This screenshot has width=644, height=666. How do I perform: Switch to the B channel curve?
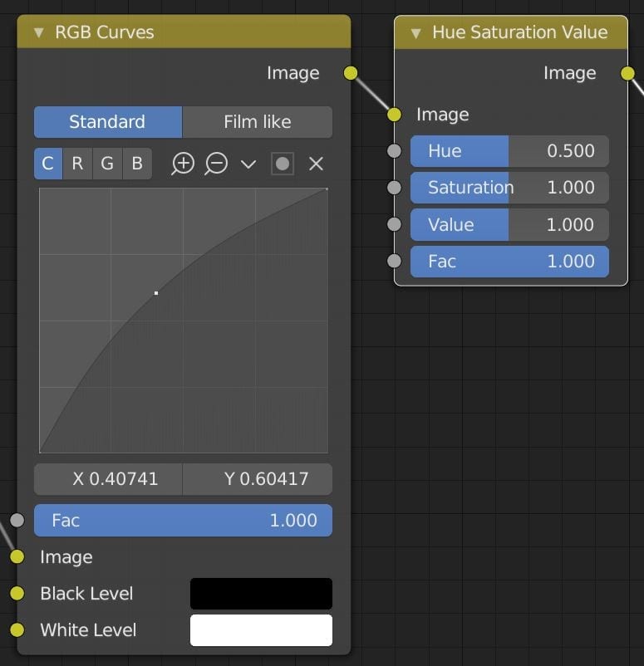click(x=137, y=164)
